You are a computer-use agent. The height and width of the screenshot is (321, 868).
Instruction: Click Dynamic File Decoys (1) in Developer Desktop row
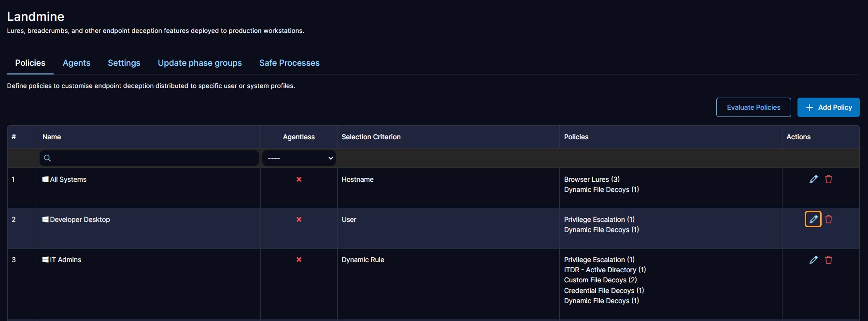click(x=601, y=230)
